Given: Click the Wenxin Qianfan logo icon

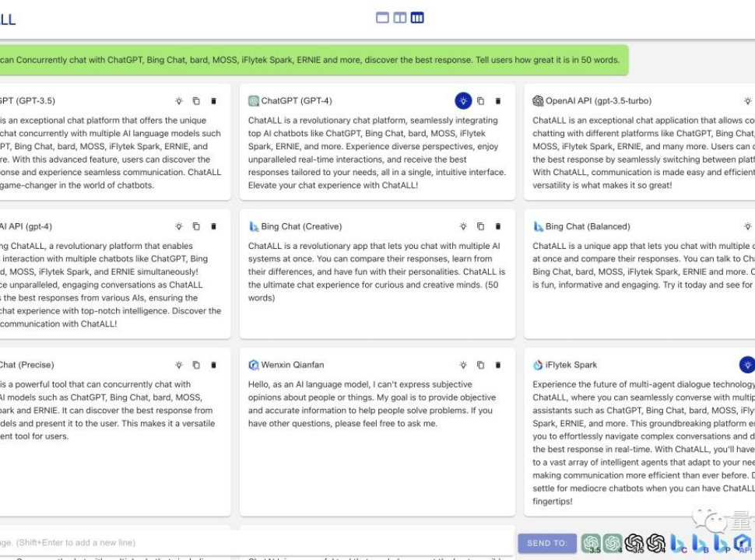Looking at the screenshot, I should point(253,365).
